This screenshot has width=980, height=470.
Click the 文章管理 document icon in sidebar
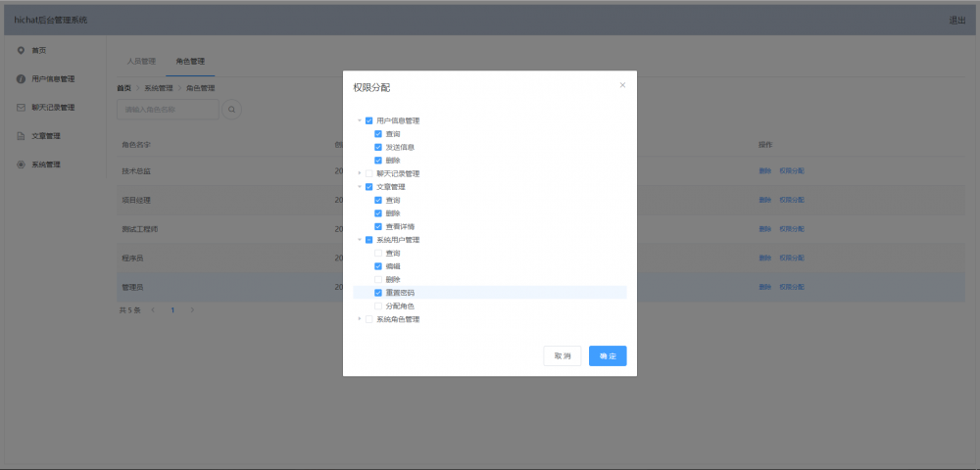21,136
